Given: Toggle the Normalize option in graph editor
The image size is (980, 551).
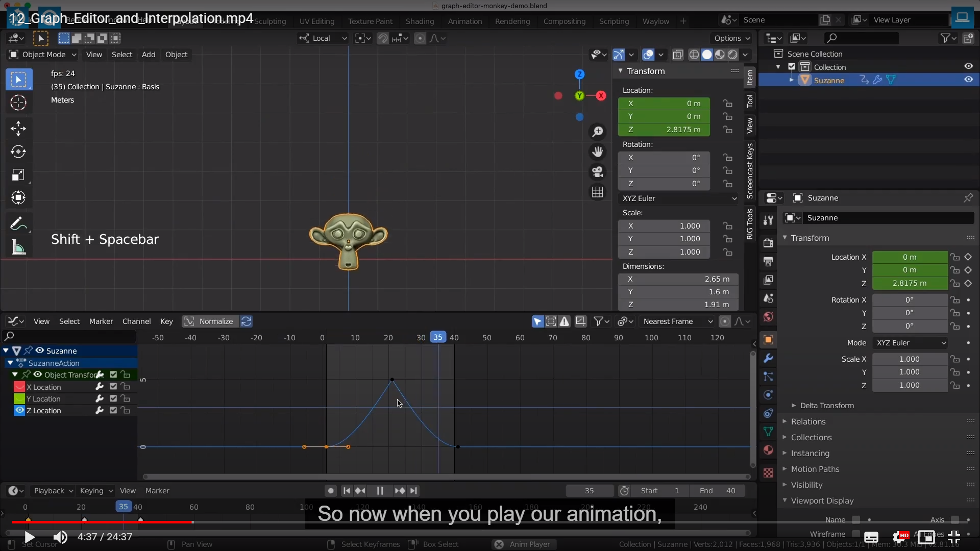Looking at the screenshot, I should 210,321.
